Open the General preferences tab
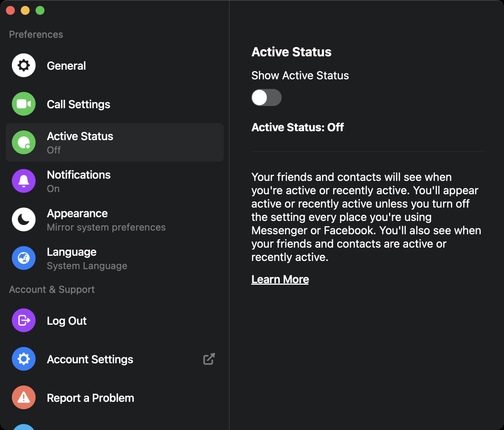The image size is (504, 430). [x=66, y=66]
